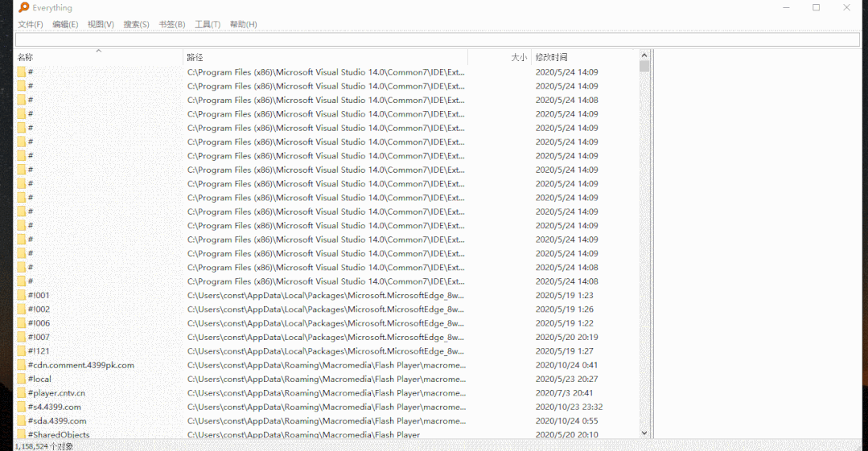Image resolution: width=868 pixels, height=451 pixels.
Task: Click the vertical scrollbar thumb
Action: click(644, 66)
